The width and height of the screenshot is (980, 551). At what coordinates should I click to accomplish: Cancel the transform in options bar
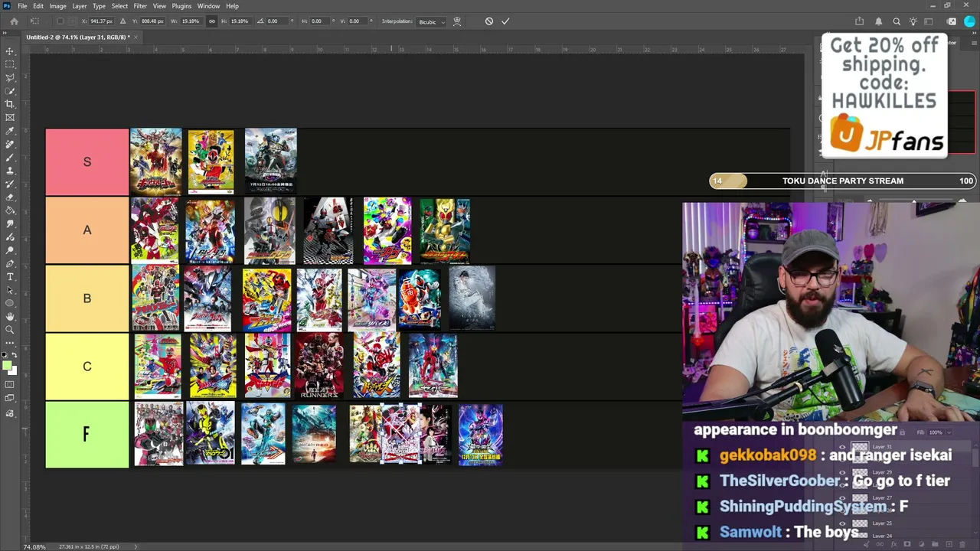click(x=489, y=21)
